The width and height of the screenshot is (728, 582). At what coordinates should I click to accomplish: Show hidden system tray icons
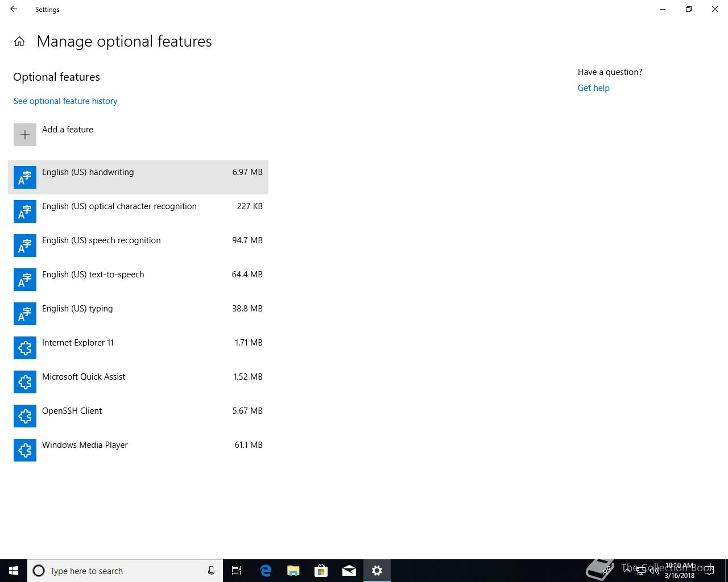coord(627,571)
